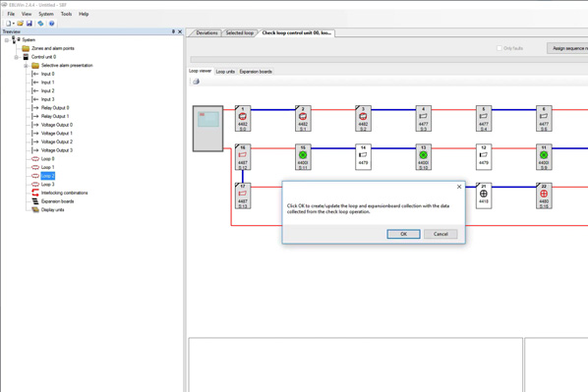
Task: Select Voltage Output 0 in tree
Action: point(57,125)
